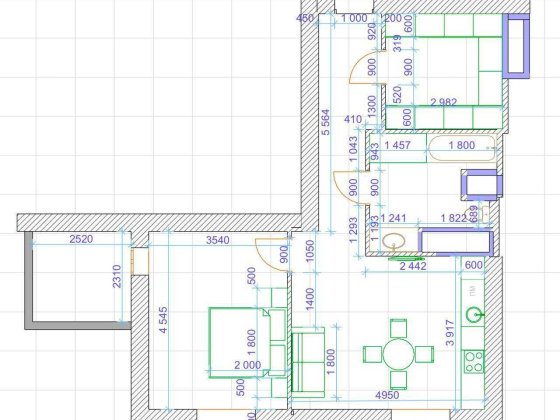The image size is (560, 420).
Task: Click the 1 241 dimension label
Action: point(393,218)
